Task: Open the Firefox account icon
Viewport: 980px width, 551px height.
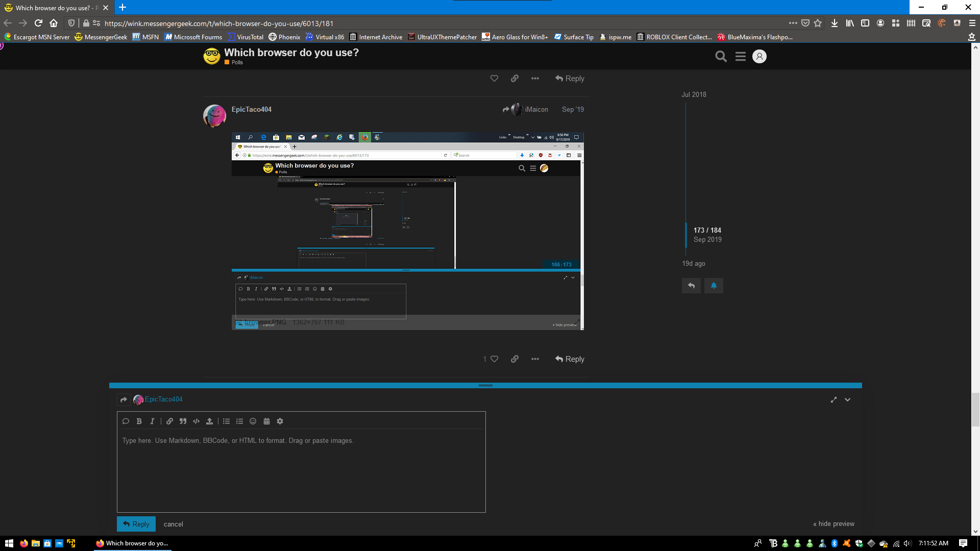Action: coord(880,23)
